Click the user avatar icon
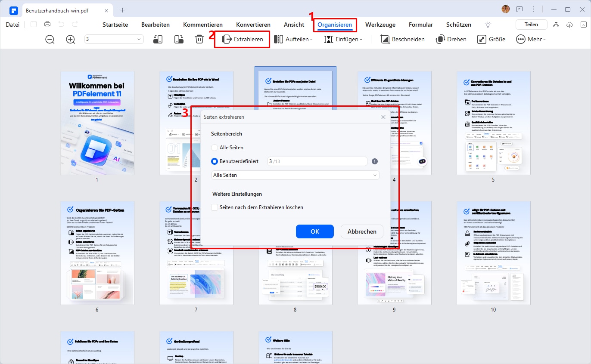The height and width of the screenshot is (364, 591). pos(506,9)
